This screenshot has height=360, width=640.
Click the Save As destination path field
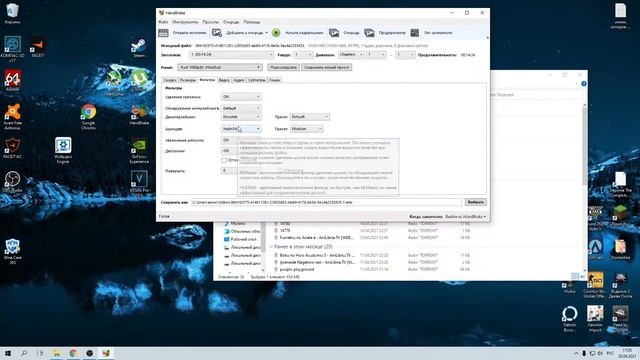point(326,202)
